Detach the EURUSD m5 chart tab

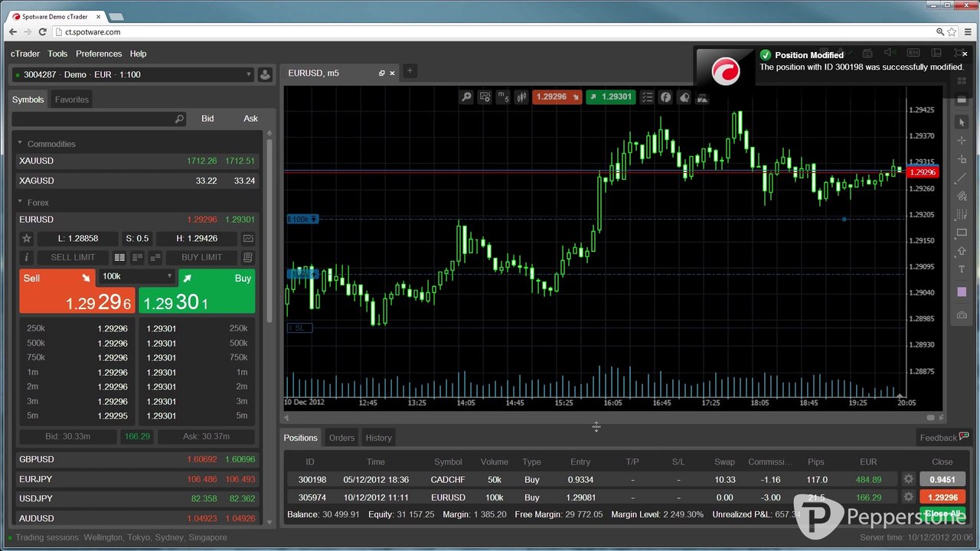pos(382,73)
